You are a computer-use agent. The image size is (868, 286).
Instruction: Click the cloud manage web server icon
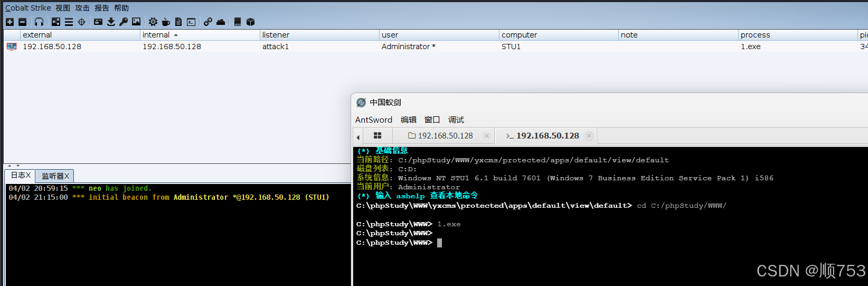pos(221,22)
